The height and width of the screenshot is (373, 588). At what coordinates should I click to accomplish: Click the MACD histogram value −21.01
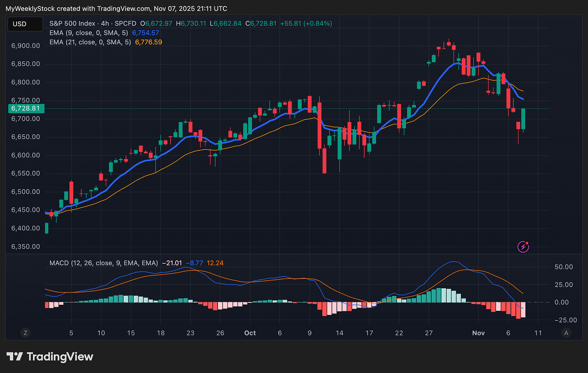tap(172, 263)
